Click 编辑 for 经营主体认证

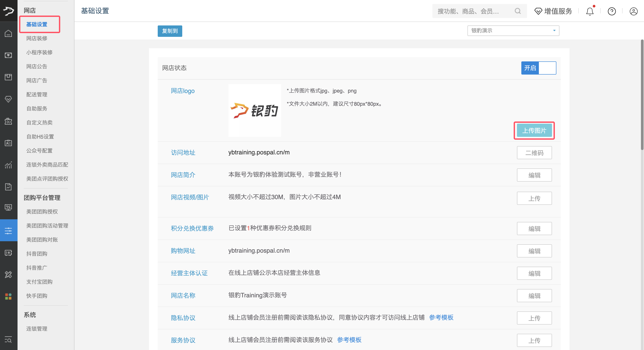point(534,273)
